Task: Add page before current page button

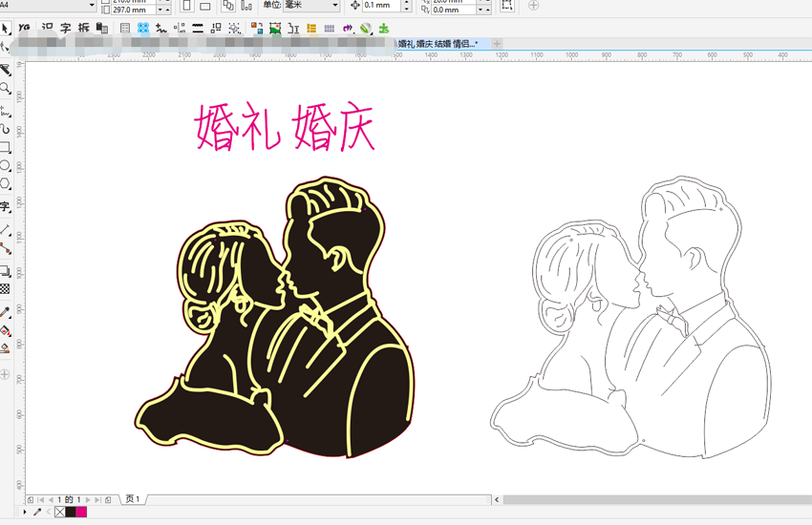Action: click(31, 499)
